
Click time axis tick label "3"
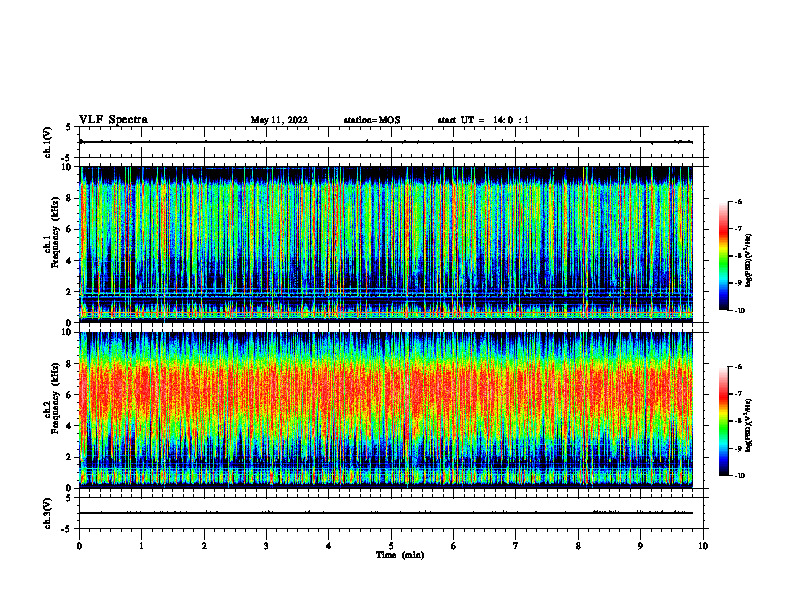point(266,546)
